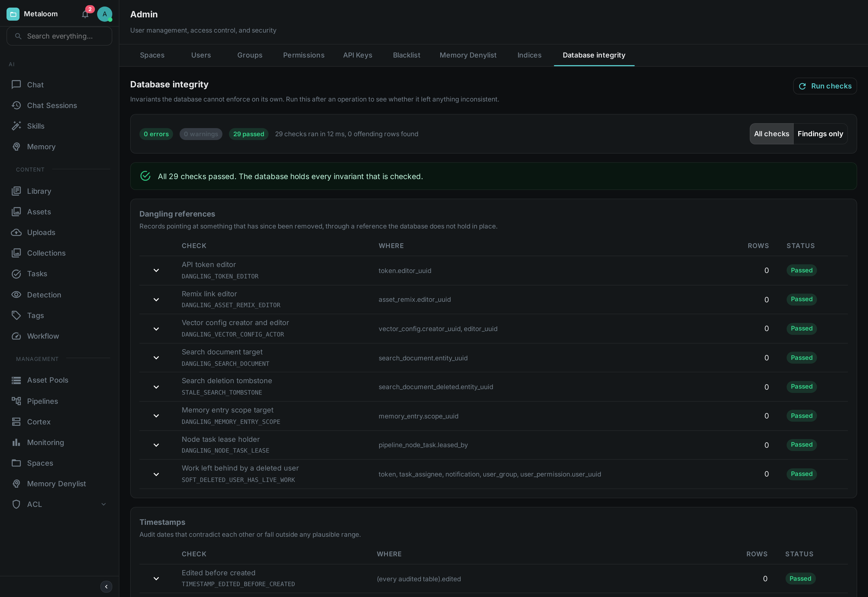Switch to the Memory Denylist tab

pos(468,55)
